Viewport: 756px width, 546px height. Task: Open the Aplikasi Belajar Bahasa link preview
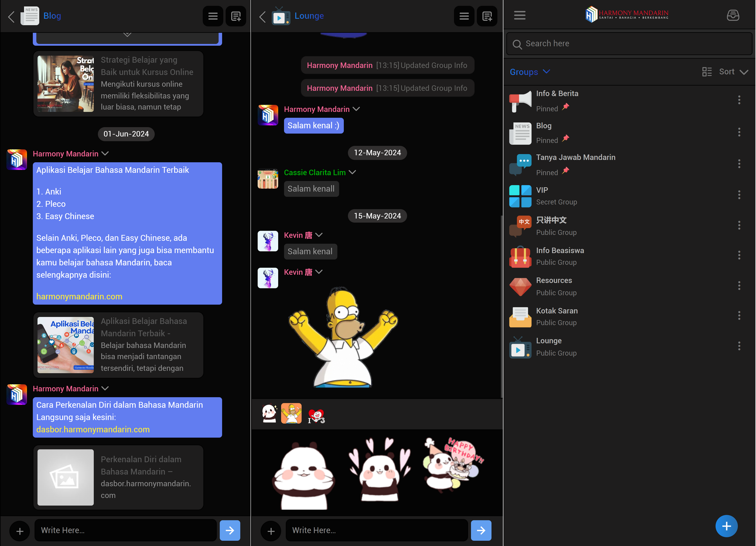pos(118,345)
